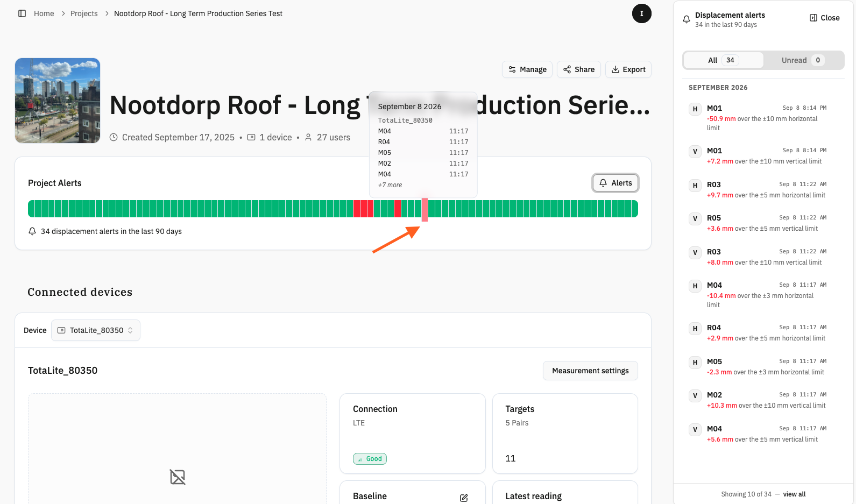The width and height of the screenshot is (856, 504).
Task: Close the Displacement alerts panel
Action: click(x=825, y=18)
